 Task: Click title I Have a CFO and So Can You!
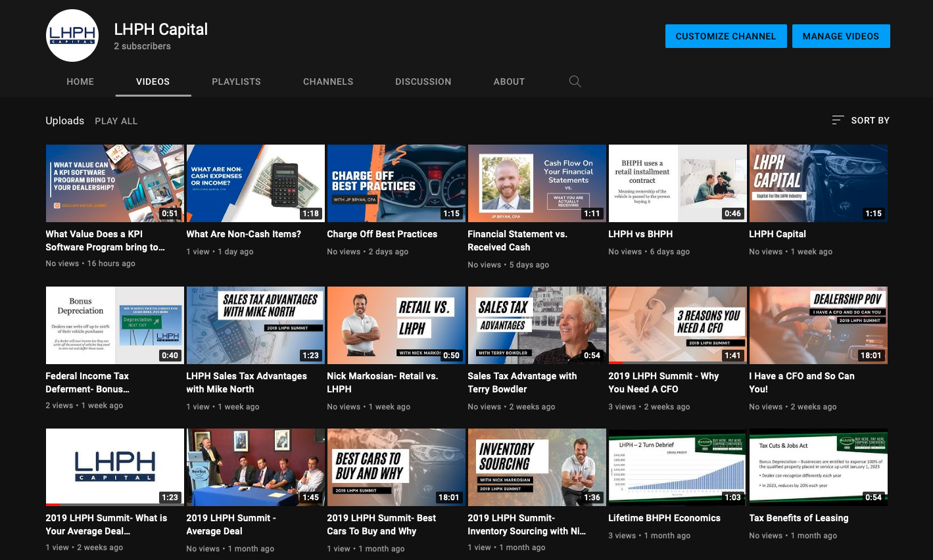[x=802, y=383]
